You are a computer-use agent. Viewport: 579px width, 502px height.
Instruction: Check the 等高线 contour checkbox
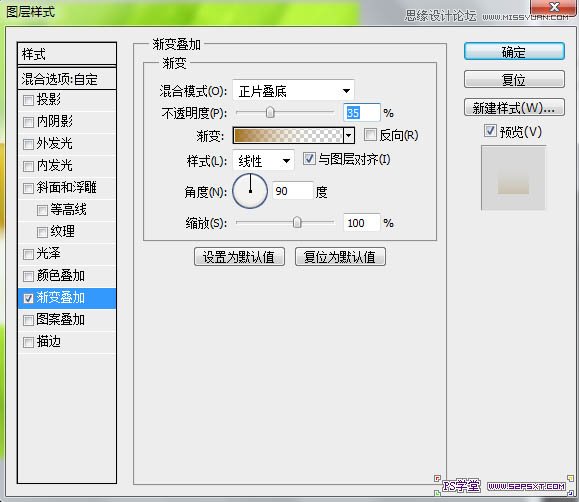42,210
